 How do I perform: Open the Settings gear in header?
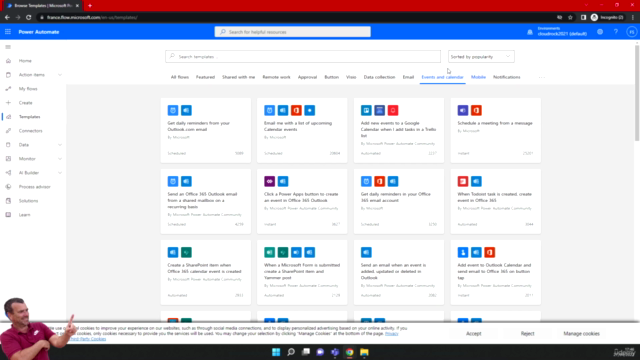[600, 32]
